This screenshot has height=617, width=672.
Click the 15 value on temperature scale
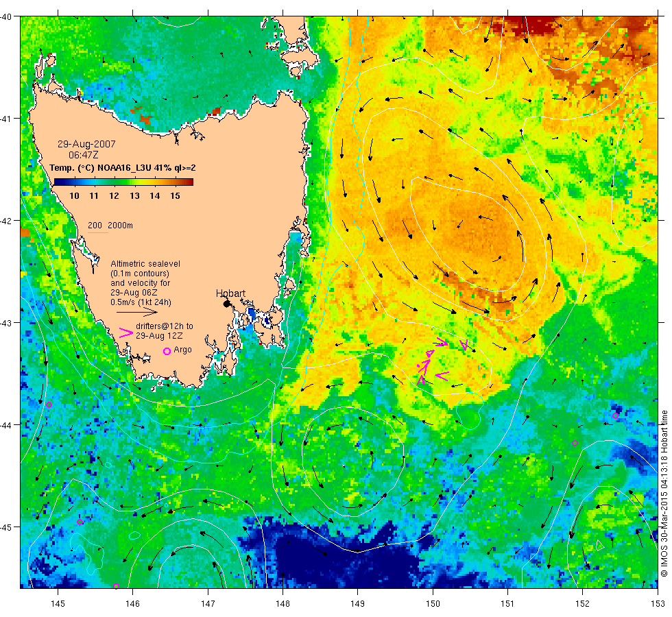pos(175,196)
